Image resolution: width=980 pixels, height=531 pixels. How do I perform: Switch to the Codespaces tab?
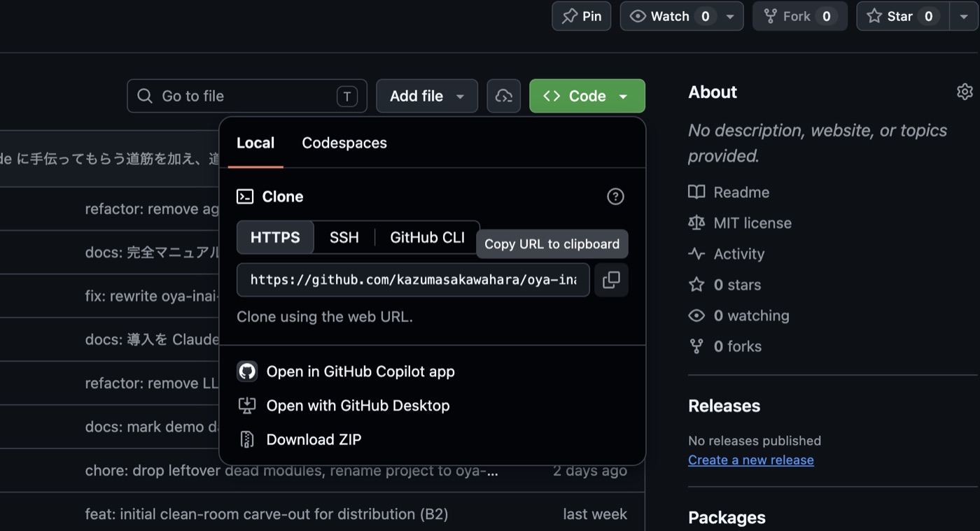coord(344,143)
